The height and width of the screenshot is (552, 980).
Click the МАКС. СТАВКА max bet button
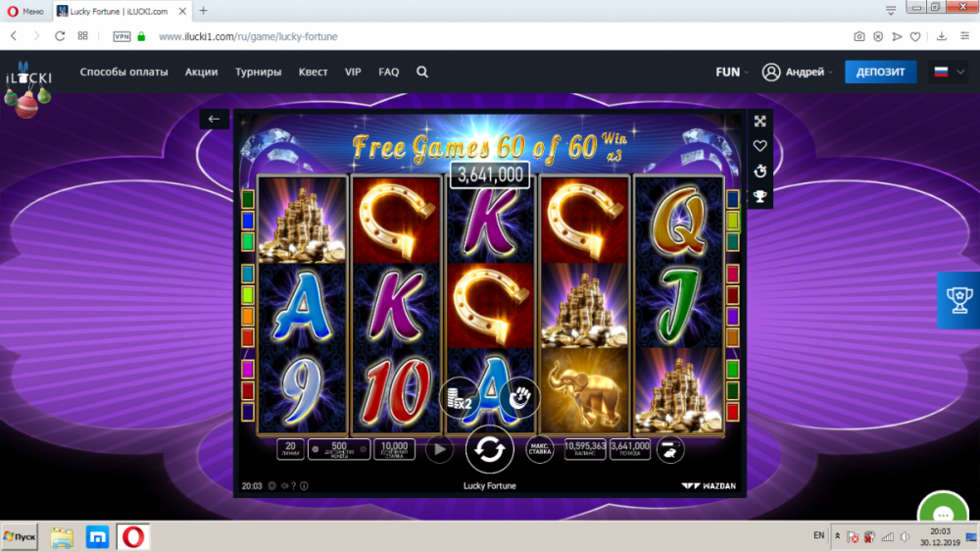click(539, 449)
